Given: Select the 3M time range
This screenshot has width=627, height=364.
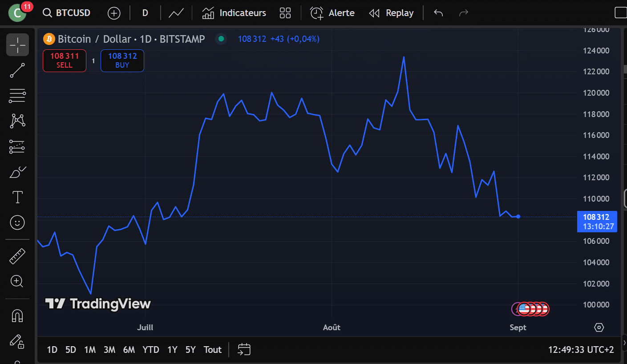Looking at the screenshot, I should 109,350.
